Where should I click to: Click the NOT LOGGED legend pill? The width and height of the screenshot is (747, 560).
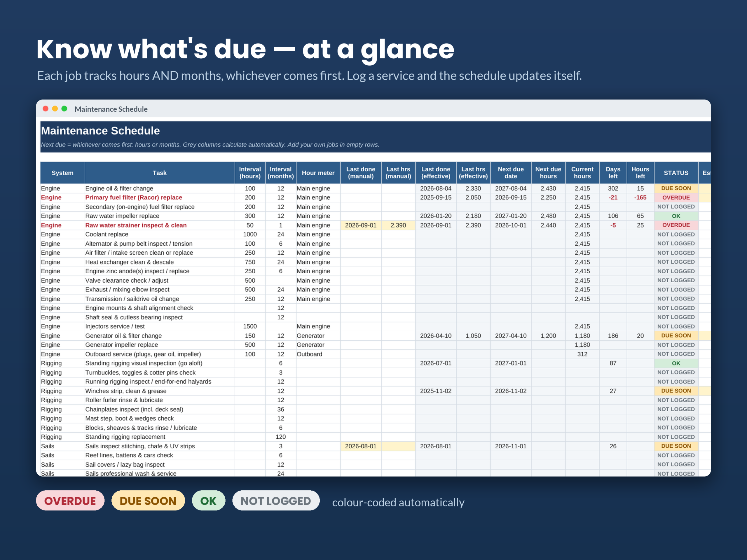[x=276, y=501]
